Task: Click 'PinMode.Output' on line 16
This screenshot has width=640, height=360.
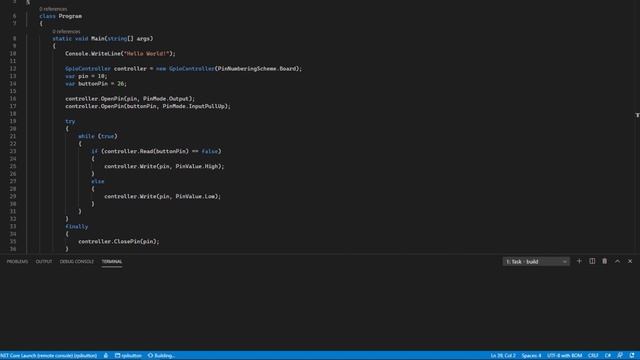Action: coord(167,99)
